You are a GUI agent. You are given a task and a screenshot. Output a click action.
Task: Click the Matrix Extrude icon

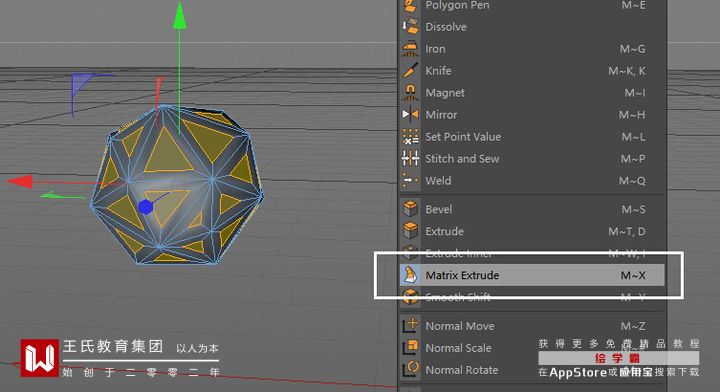(410, 275)
